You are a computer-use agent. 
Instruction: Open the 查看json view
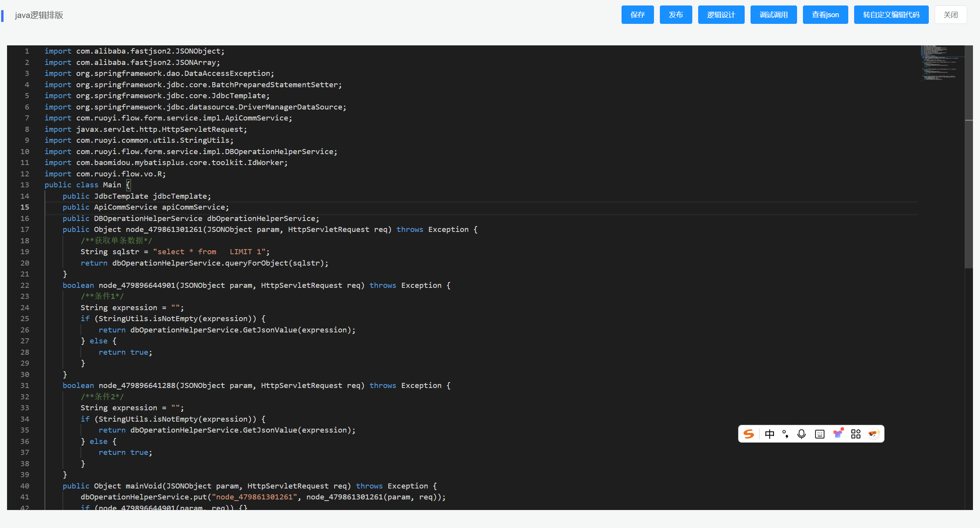click(x=825, y=15)
